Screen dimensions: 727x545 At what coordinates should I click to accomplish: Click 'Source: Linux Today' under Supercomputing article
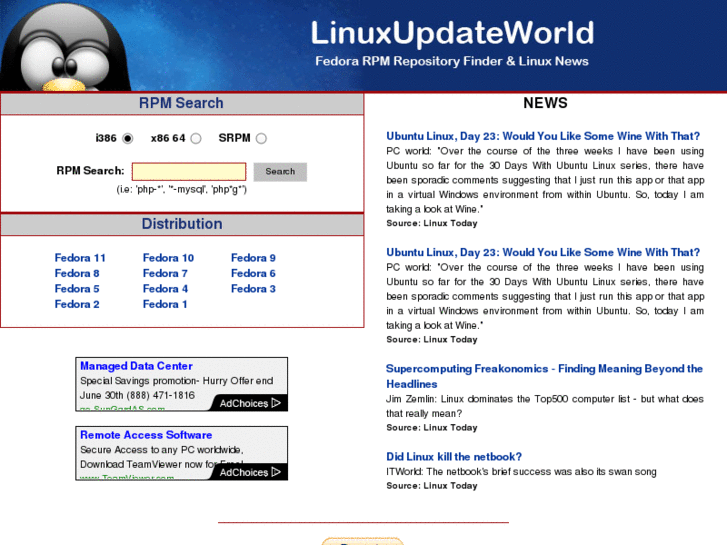point(432,428)
